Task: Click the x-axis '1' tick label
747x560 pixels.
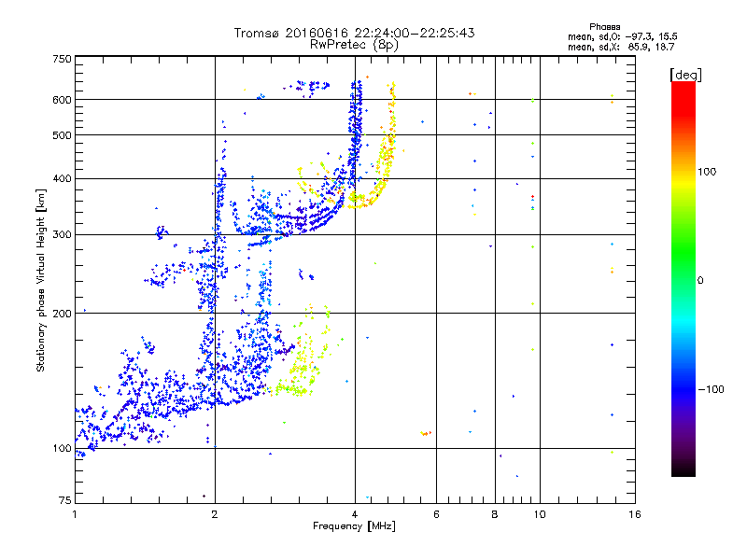Action: tap(75, 514)
